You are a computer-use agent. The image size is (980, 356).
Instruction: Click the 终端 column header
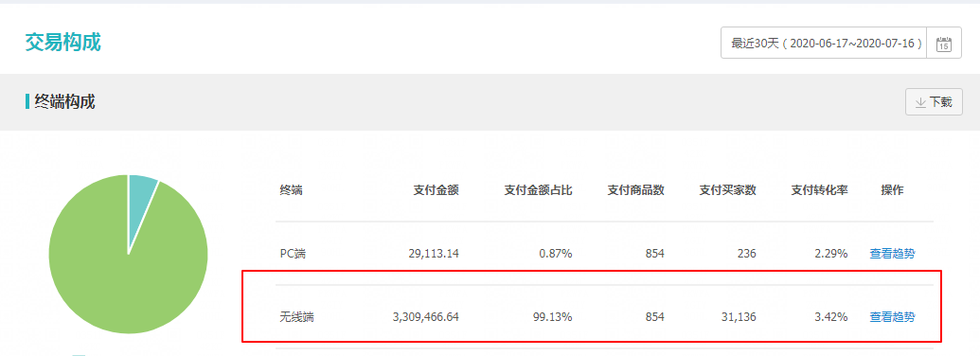(x=292, y=190)
